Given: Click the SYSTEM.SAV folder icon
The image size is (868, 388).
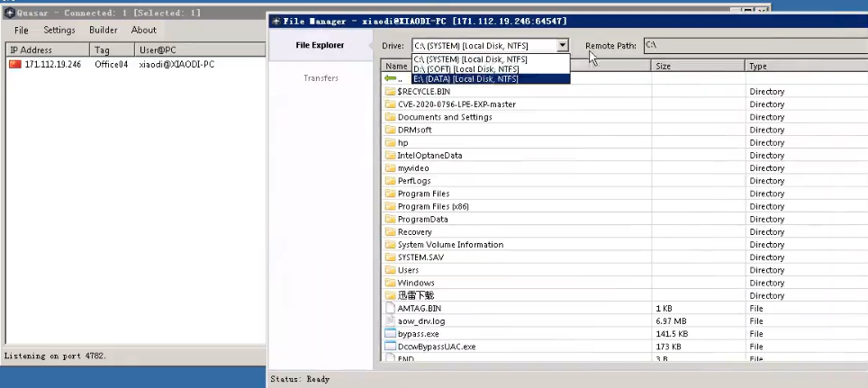Looking at the screenshot, I should coord(390,257).
